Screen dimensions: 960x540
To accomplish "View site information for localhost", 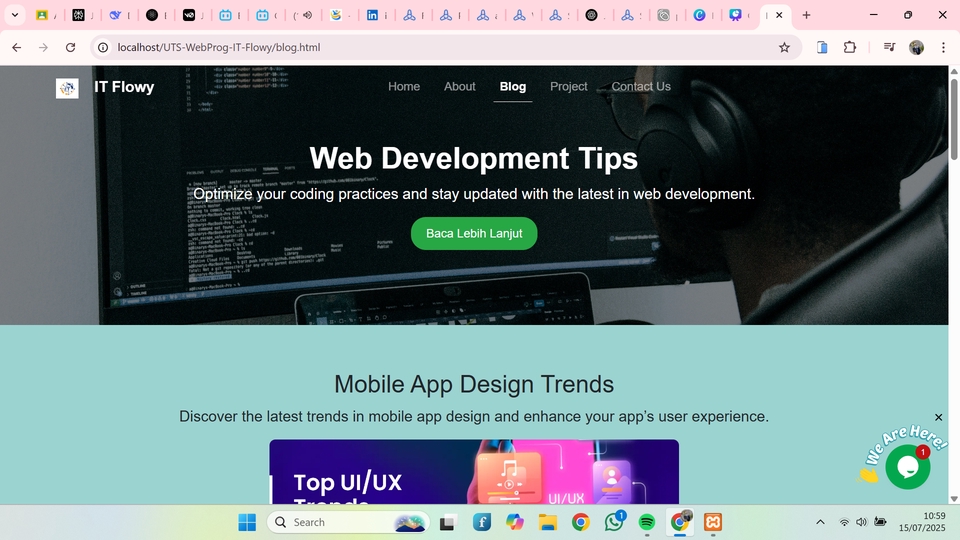I will click(103, 47).
